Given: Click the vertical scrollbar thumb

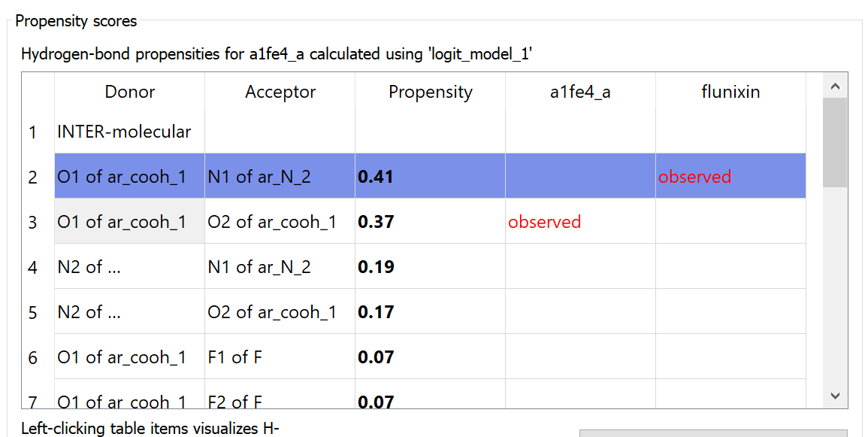Looking at the screenshot, I should point(836,143).
